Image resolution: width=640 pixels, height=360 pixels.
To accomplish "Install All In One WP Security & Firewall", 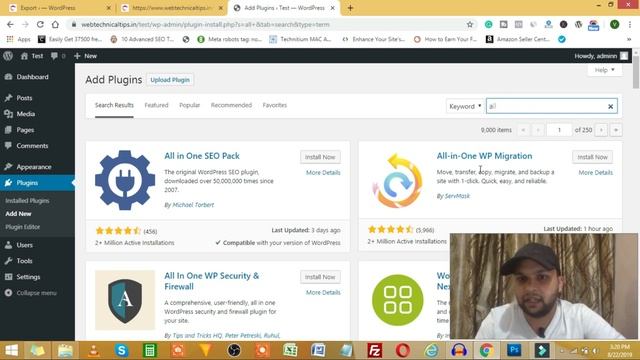I will click(x=320, y=277).
